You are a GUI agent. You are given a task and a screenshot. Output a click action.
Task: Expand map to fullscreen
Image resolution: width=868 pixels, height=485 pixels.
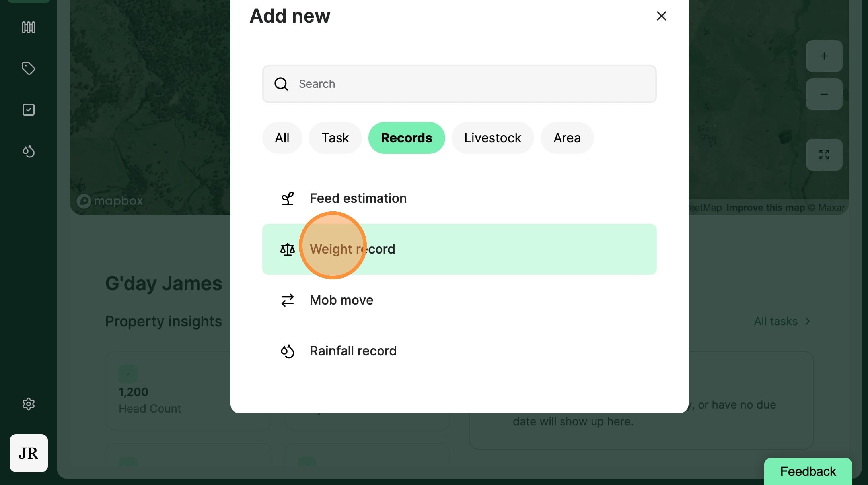click(x=824, y=155)
